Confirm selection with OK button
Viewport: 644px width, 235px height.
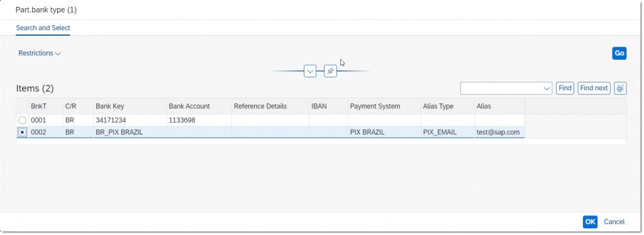pos(590,222)
